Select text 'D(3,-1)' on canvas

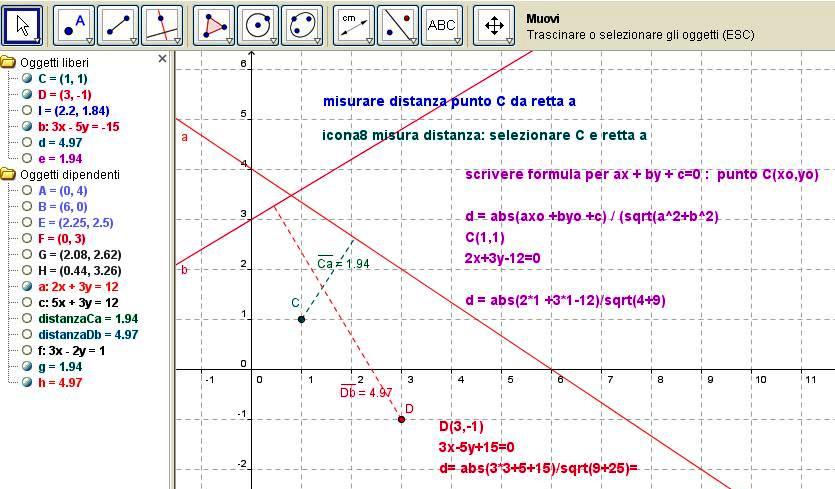[x=461, y=426]
